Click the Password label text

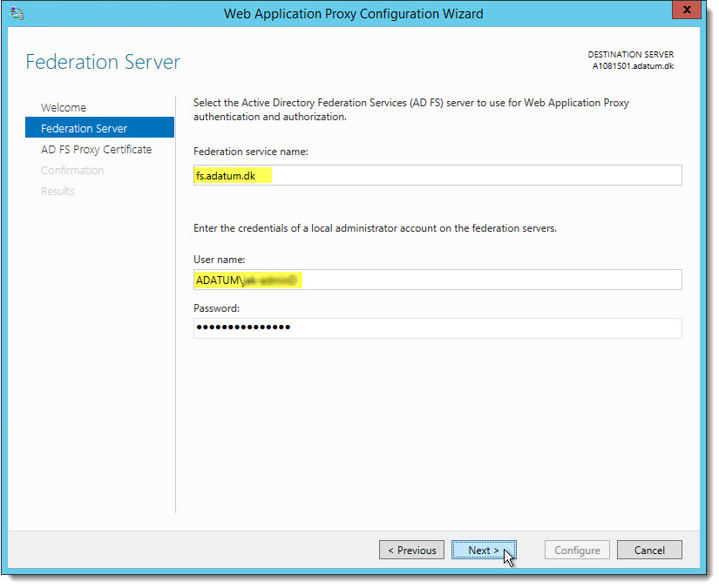(216, 308)
